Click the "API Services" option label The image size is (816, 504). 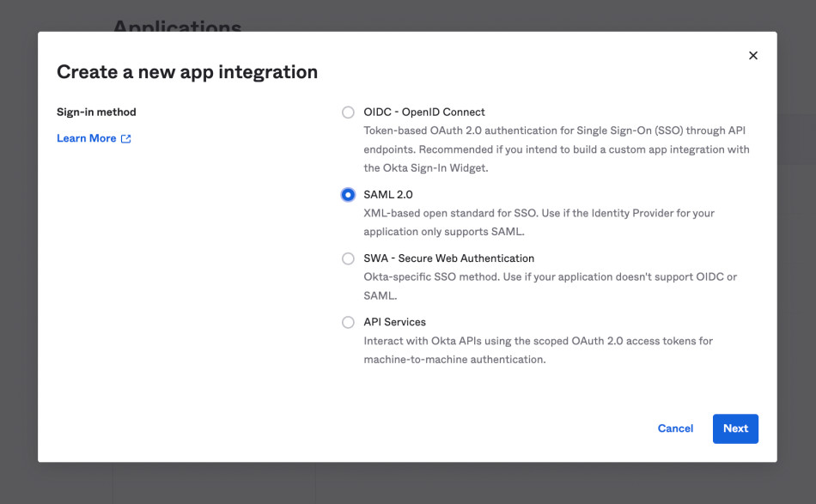pyautogui.click(x=394, y=322)
